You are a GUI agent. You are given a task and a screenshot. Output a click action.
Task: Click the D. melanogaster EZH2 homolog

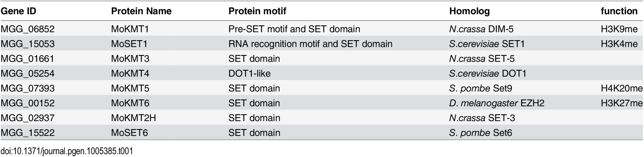pyautogui.click(x=497, y=103)
